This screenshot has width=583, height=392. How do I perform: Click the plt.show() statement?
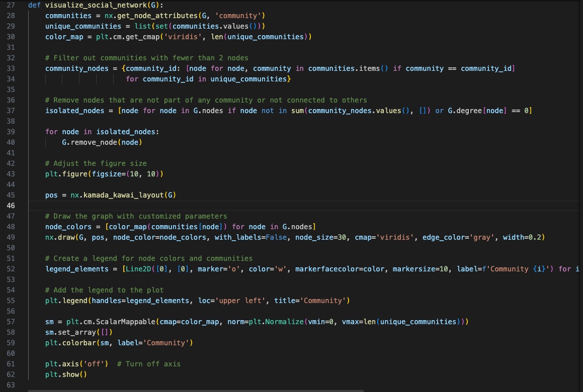(66, 374)
